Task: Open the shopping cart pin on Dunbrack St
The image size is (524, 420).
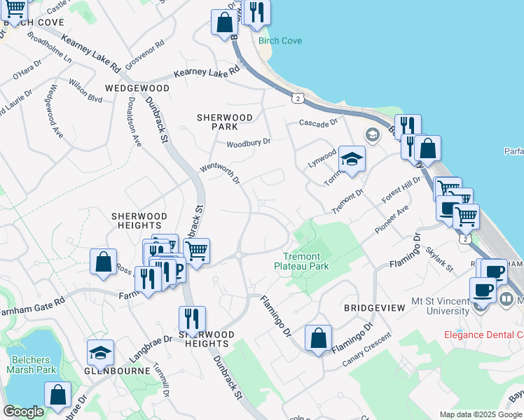Action: tap(197, 250)
